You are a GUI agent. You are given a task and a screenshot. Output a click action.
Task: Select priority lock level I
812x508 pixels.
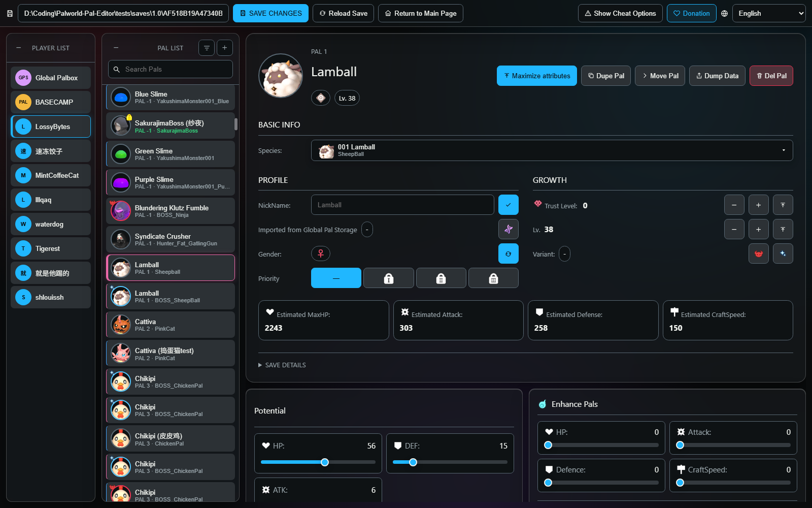coord(389,278)
